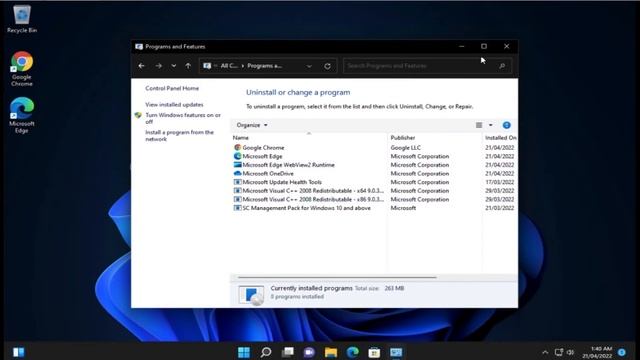Expand address bar history dropdown
Viewport: 640px width, 360px height.
click(309, 66)
